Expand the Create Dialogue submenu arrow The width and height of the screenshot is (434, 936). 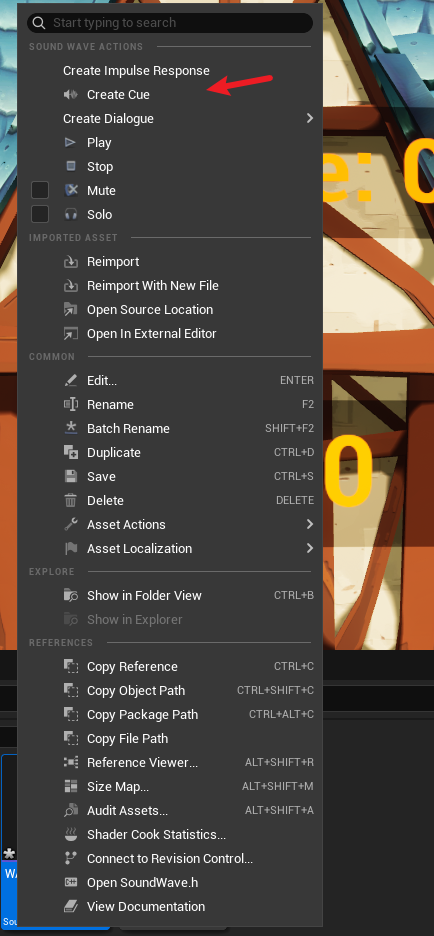(309, 118)
